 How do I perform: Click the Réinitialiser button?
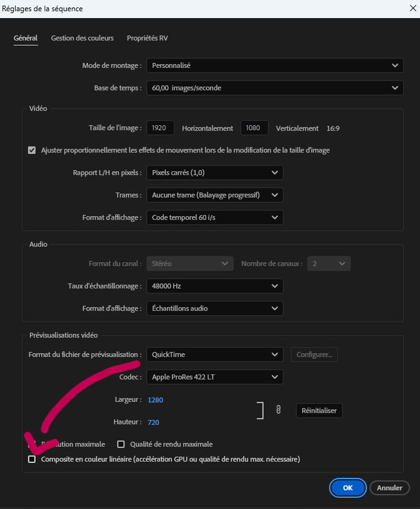click(x=319, y=411)
